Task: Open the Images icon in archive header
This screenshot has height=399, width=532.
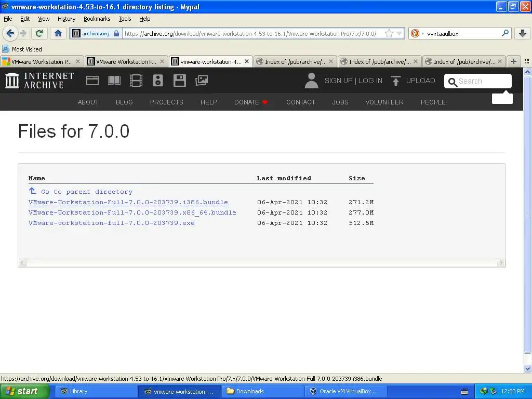Action: [202, 81]
